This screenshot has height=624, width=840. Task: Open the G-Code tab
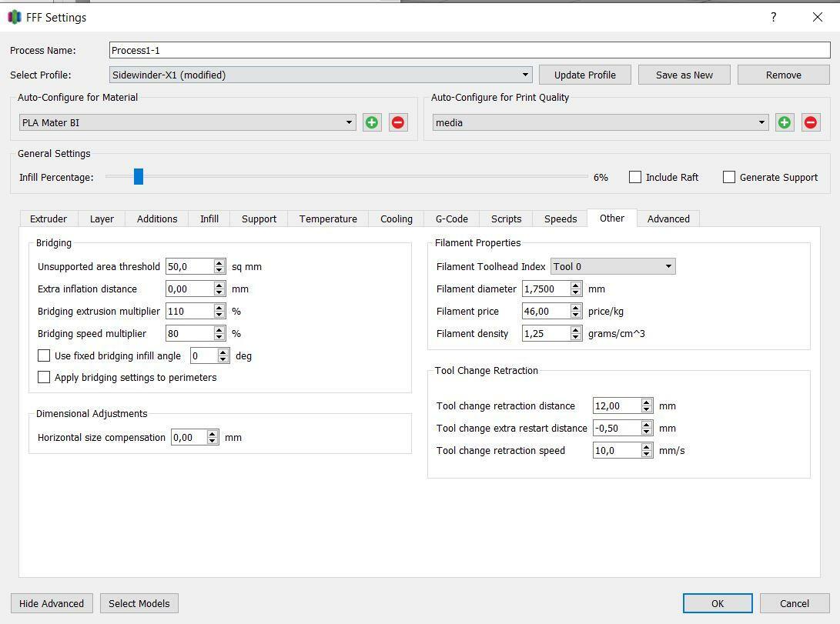click(x=451, y=219)
